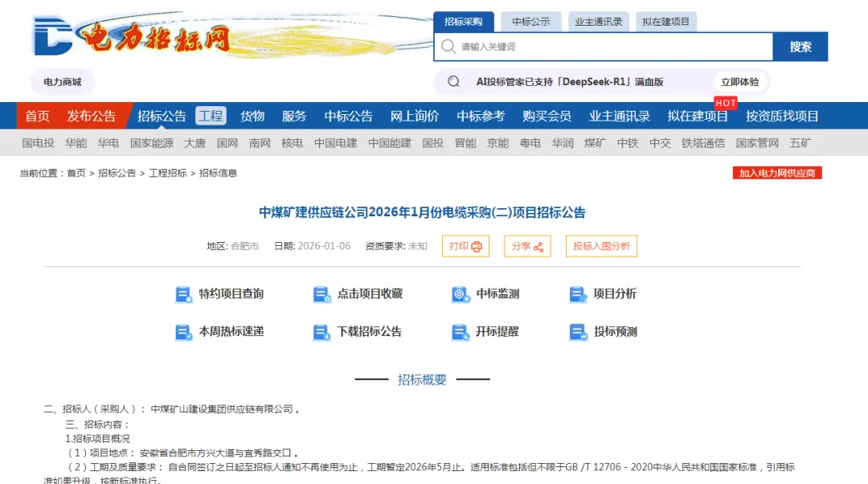Open the 中标监测 icon
Screen dimensions: 868x484
pyautogui.click(x=461, y=294)
